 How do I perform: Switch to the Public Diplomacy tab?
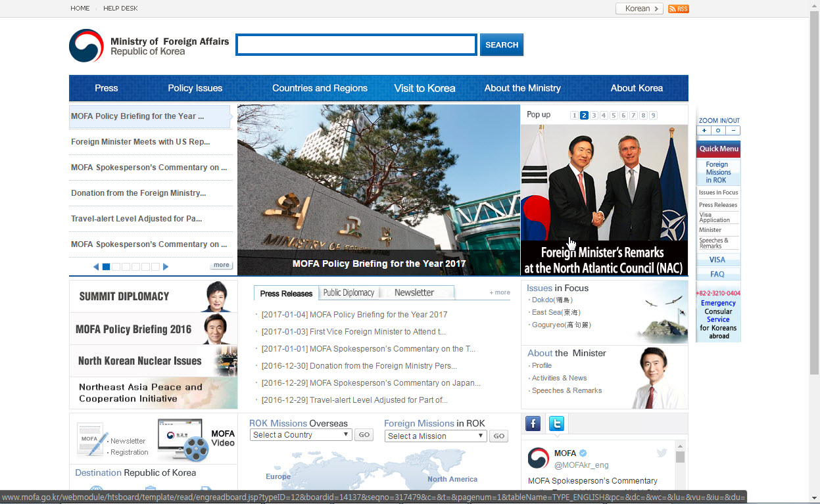click(349, 293)
